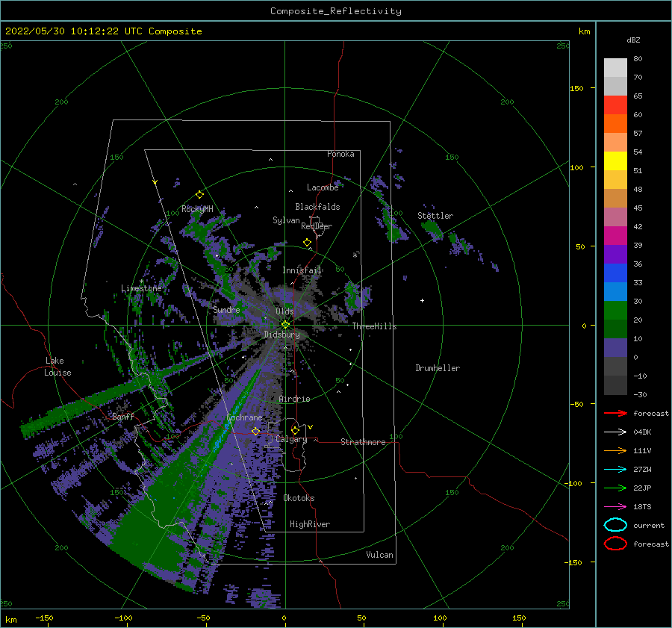Click the ThreeHills town label
Viewport: 672px width, 628px height.
[x=374, y=326]
